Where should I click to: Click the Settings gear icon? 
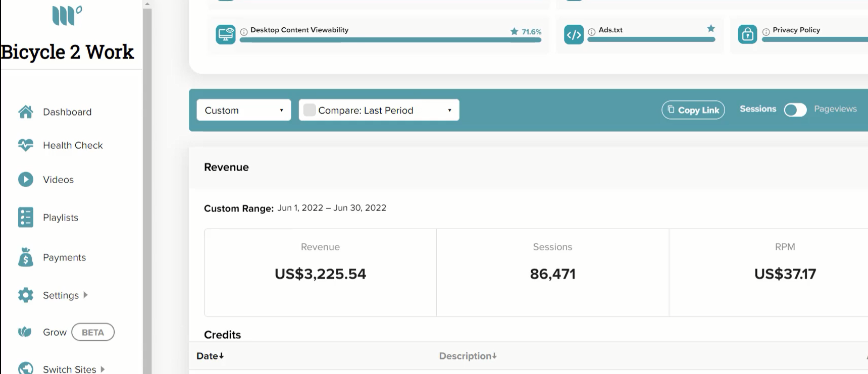click(x=26, y=295)
